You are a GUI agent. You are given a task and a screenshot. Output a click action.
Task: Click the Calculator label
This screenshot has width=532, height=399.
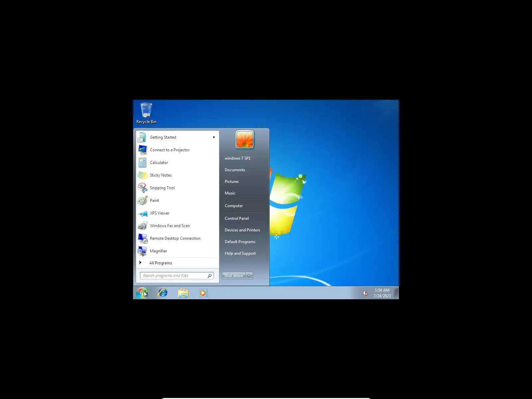point(159,163)
